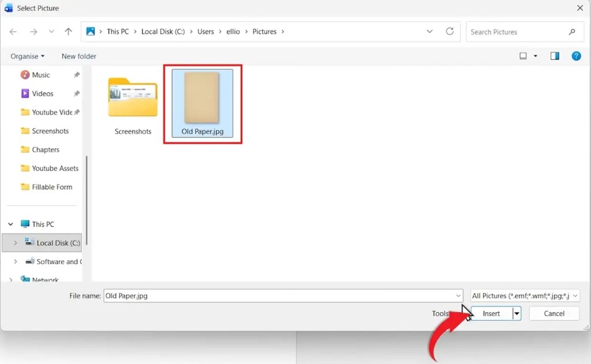Open the Chapters folder in the sidebar

pos(44,149)
